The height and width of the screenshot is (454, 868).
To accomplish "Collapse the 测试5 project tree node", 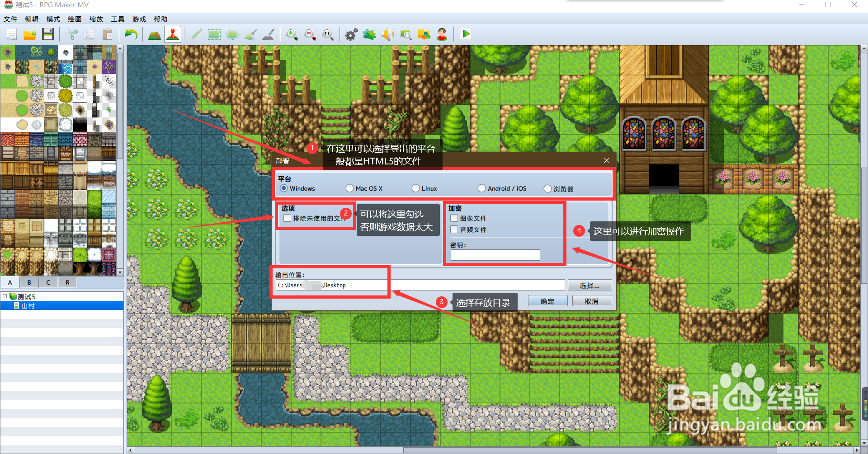I will click(5, 296).
